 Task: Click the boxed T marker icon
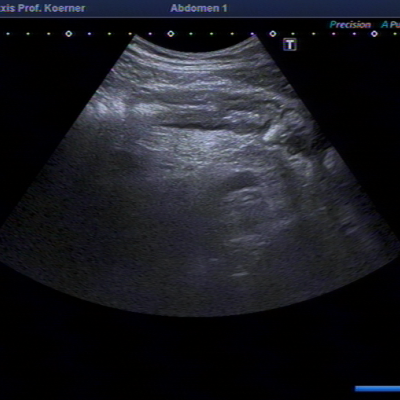coord(290,44)
